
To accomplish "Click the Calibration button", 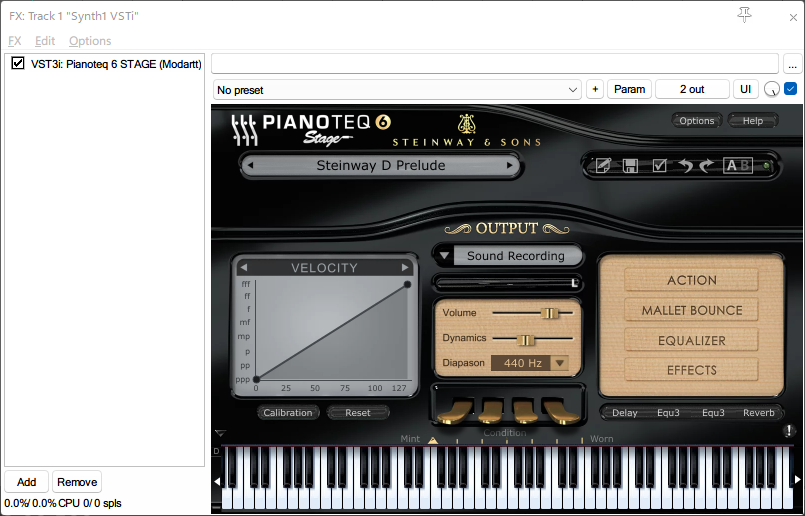I will click(288, 413).
